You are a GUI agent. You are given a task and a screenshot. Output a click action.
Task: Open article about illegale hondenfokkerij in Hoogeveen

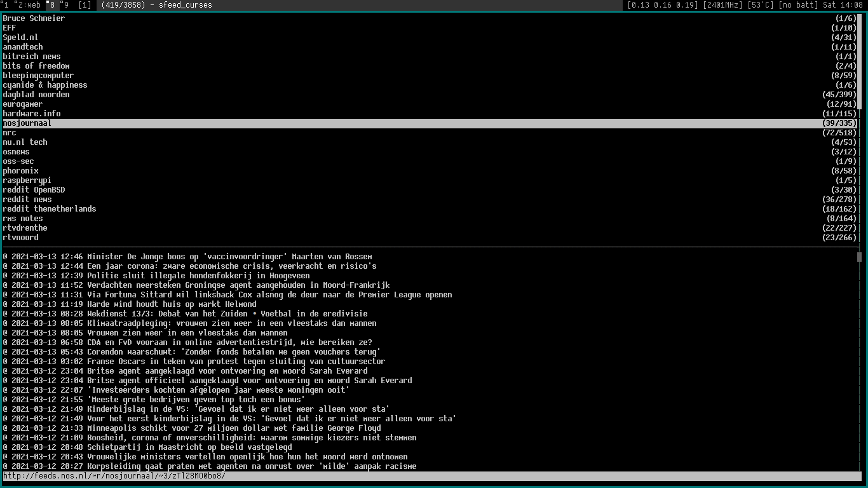point(198,276)
